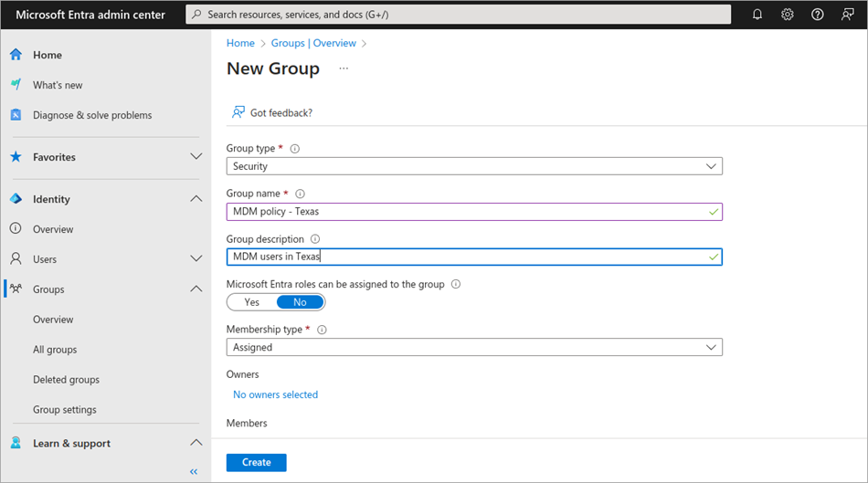This screenshot has width=868, height=483.
Task: Click the Overview info icon under Identity
Action: click(16, 228)
